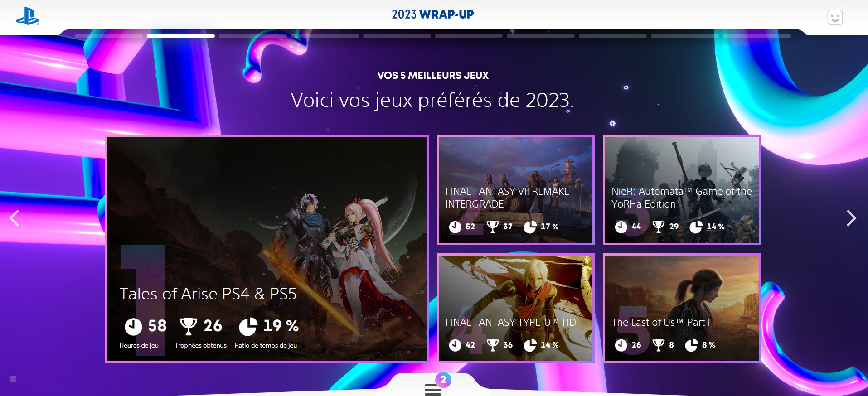Open The Last of Us Part I card
This screenshot has height=396, width=868.
pos(682,308)
